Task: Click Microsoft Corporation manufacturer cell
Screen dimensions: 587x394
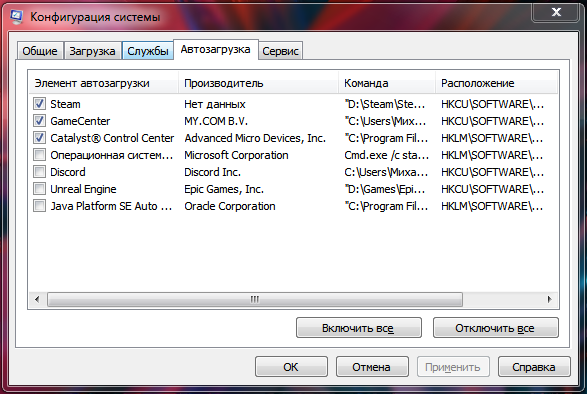Action: (236, 155)
